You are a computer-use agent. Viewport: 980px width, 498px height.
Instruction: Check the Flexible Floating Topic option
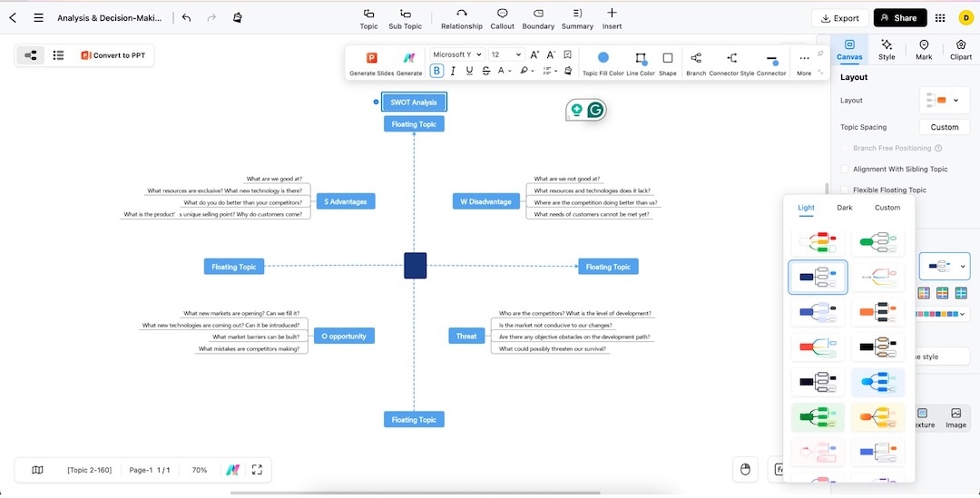coord(845,190)
